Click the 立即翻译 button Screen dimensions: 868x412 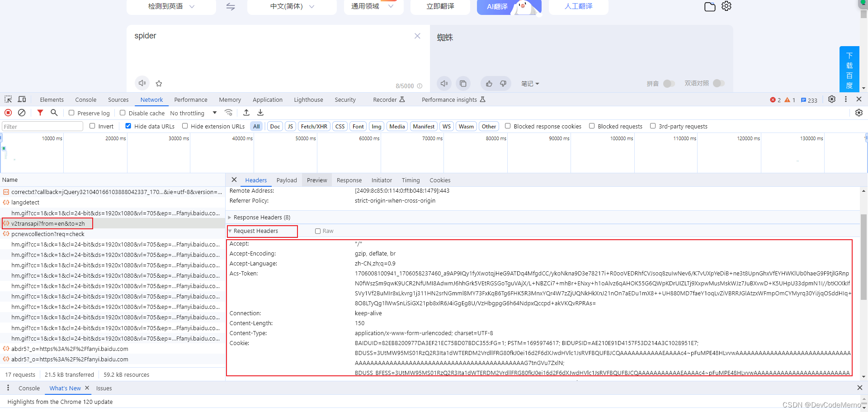click(440, 6)
